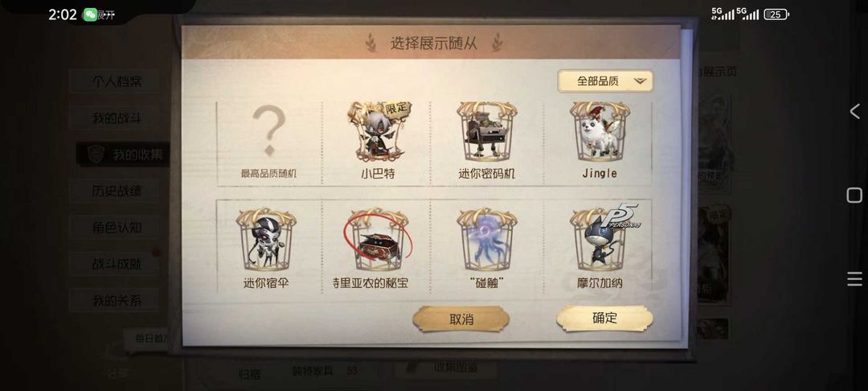The width and height of the screenshot is (868, 391).
Task: Select the 小巴特 limited pet icon
Action: coord(379,132)
